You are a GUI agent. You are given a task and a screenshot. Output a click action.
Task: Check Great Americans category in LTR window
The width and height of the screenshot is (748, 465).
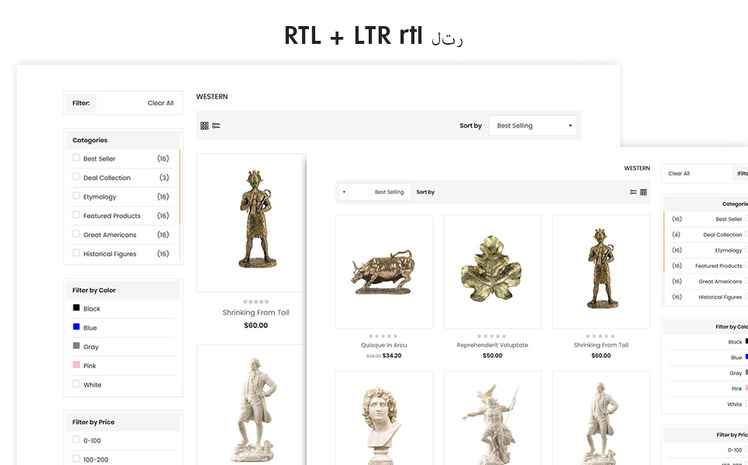coord(76,234)
